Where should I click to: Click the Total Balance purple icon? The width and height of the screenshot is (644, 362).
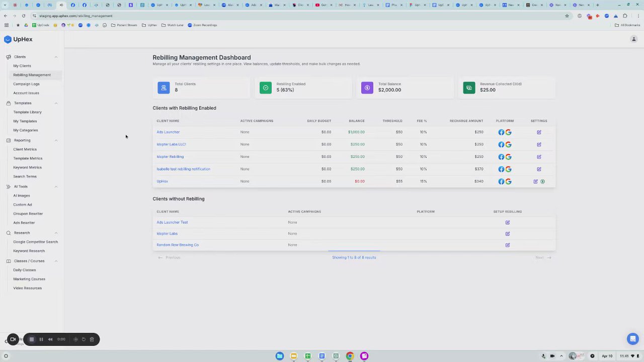point(367,88)
